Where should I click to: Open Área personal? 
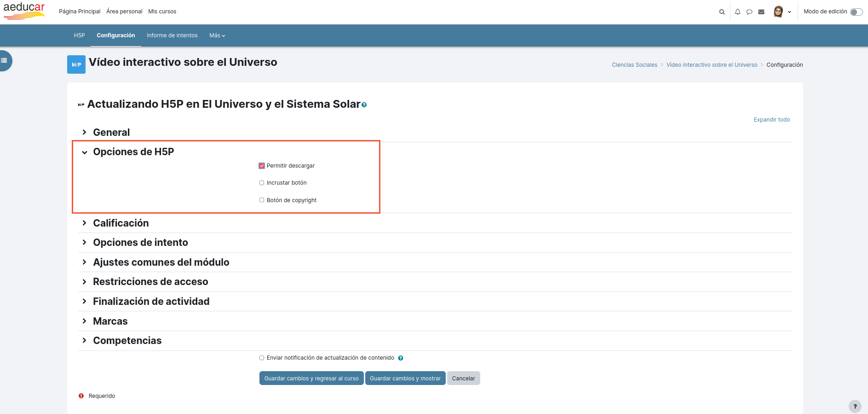pyautogui.click(x=124, y=12)
